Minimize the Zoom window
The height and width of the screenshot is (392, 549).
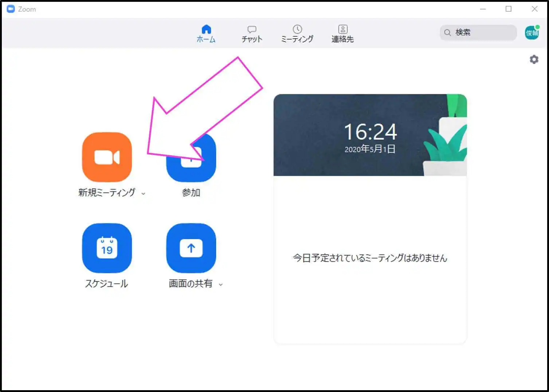[x=483, y=9]
